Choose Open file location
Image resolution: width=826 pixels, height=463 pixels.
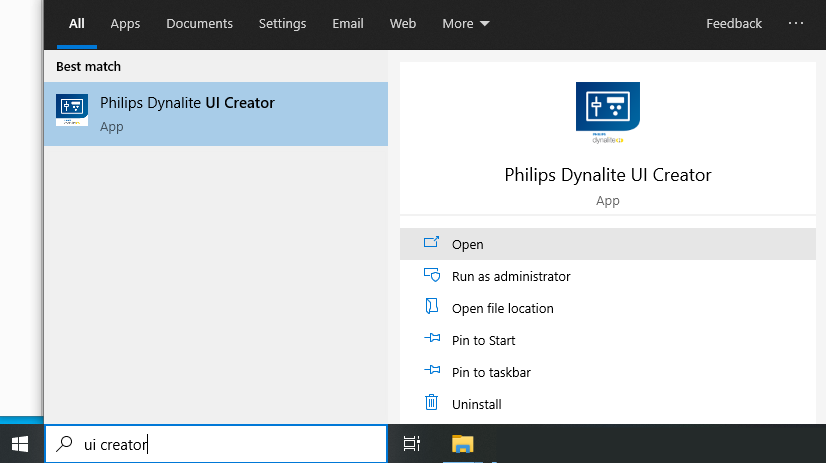click(x=608, y=308)
